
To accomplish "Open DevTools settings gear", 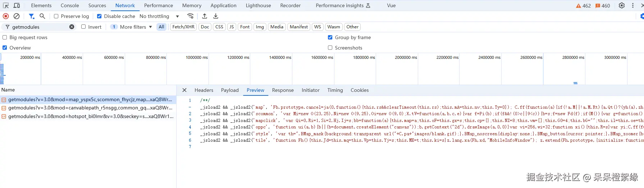I will tap(622, 5).
